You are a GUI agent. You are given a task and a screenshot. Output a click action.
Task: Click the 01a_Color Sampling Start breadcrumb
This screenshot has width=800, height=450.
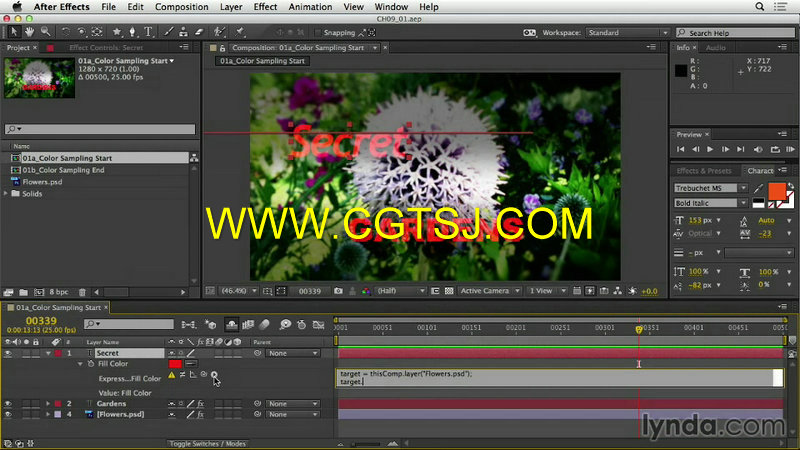coord(262,61)
